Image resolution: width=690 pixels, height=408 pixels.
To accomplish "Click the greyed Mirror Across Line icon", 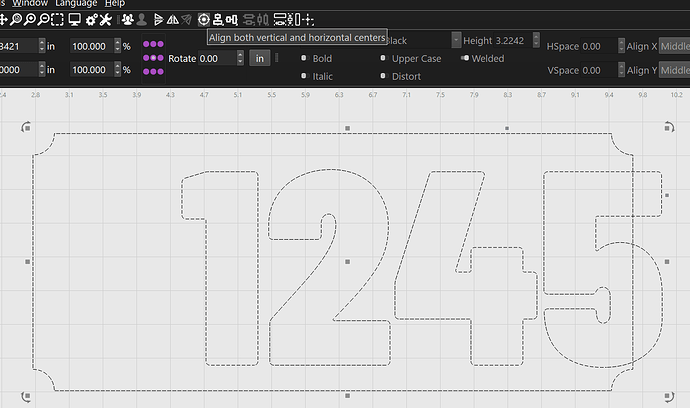I will click(187, 19).
